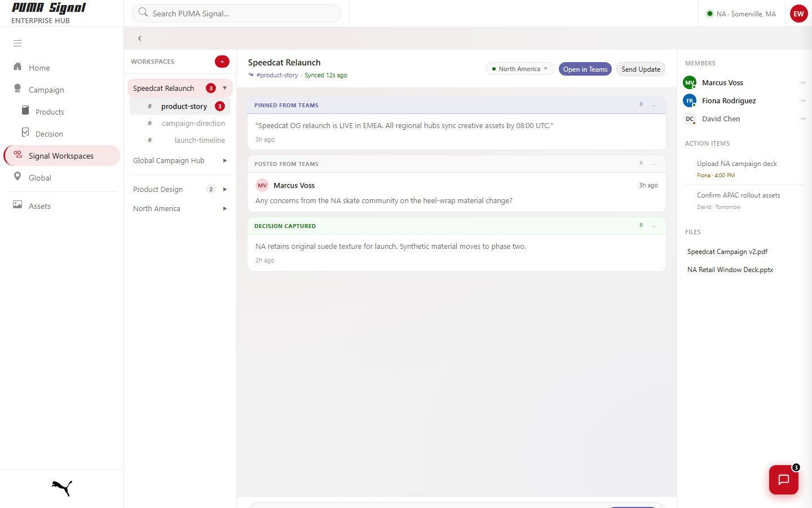Minimize the Decision Captured card
The height and width of the screenshot is (508, 812).
(654, 226)
